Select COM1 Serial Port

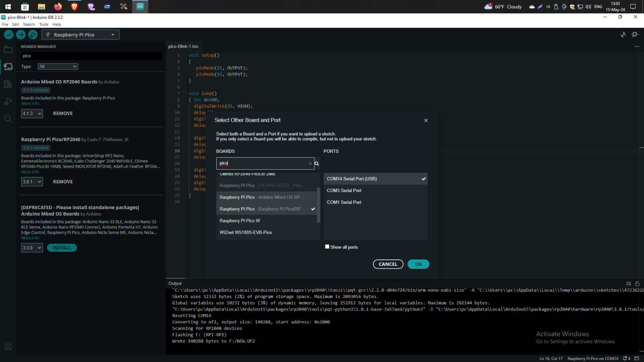click(376, 202)
